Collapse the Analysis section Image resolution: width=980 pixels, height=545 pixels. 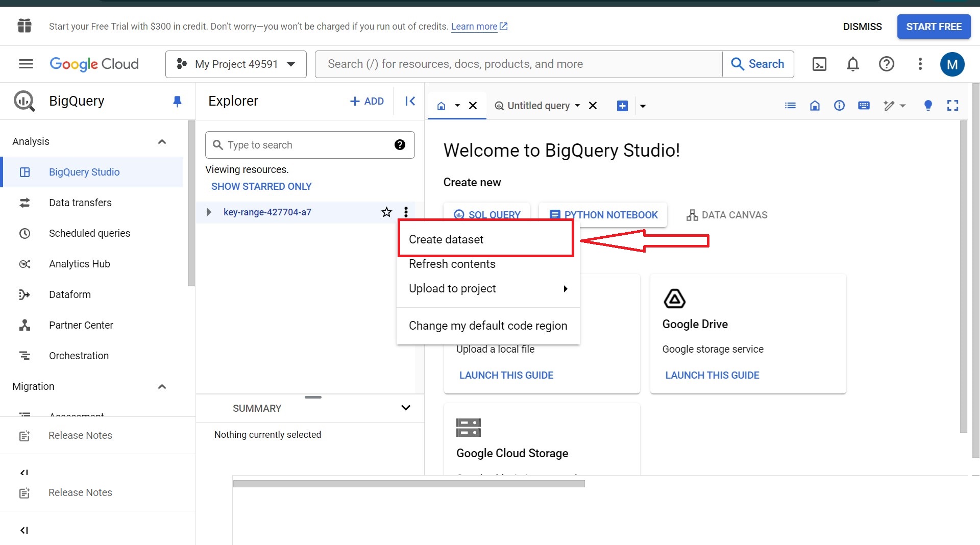162,141
